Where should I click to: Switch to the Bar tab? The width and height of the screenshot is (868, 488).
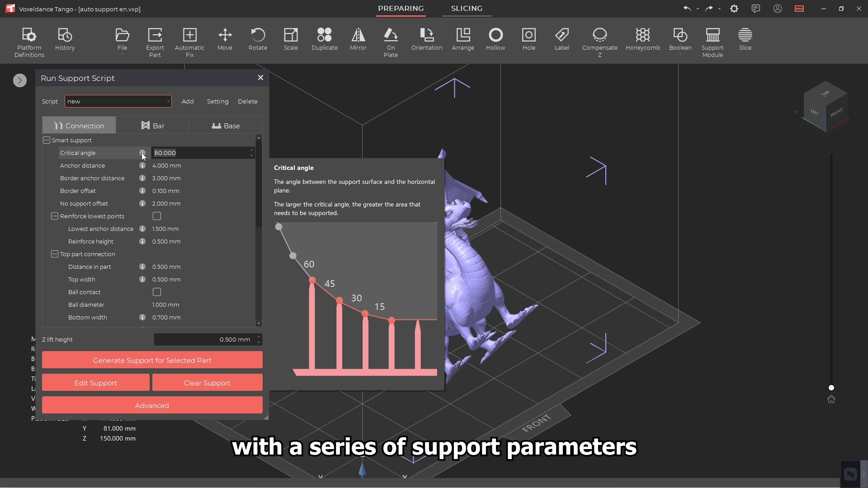point(153,125)
